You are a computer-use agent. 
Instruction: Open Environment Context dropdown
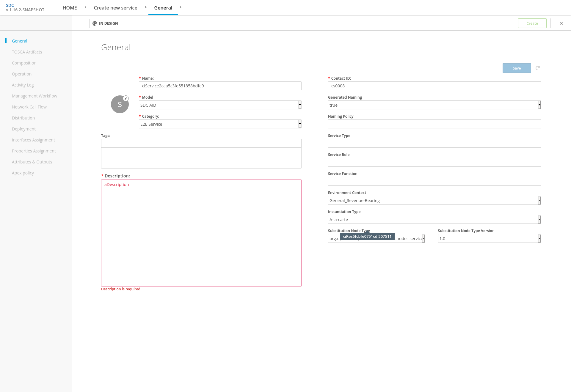point(434,200)
